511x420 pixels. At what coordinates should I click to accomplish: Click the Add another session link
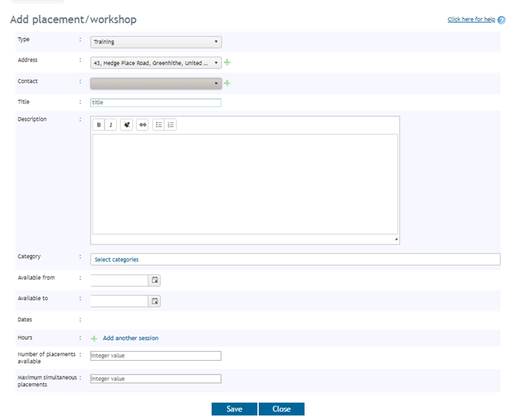(131, 338)
